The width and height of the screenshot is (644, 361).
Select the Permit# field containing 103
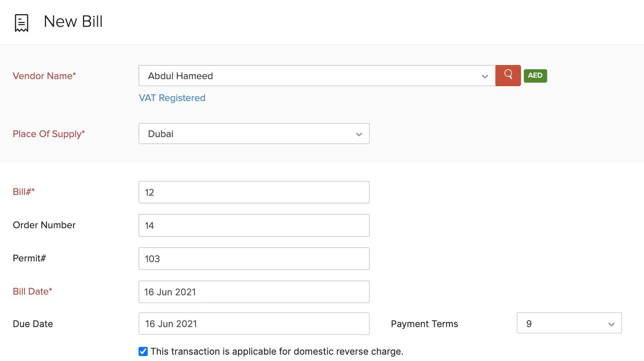(x=254, y=259)
